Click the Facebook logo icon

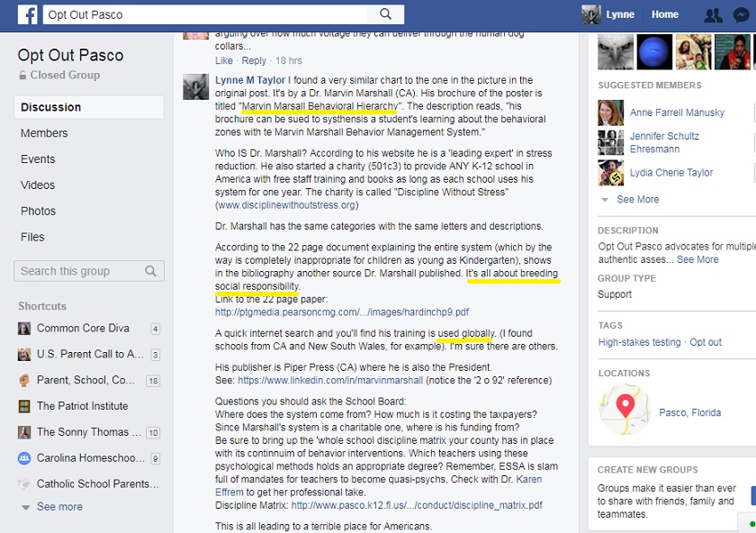tap(28, 14)
